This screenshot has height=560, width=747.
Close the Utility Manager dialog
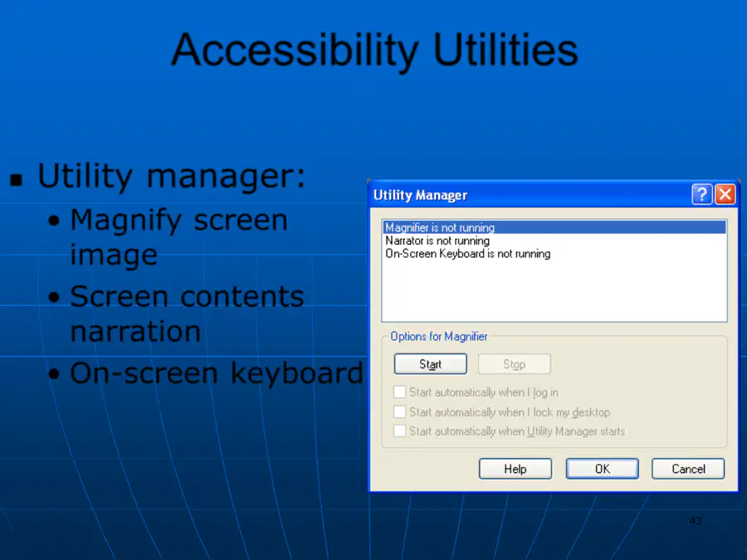coord(725,194)
